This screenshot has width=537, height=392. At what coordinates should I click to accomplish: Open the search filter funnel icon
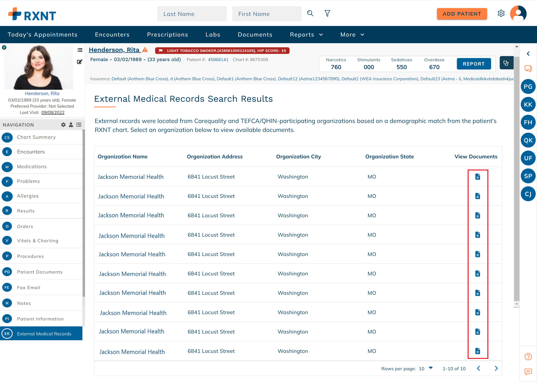327,14
